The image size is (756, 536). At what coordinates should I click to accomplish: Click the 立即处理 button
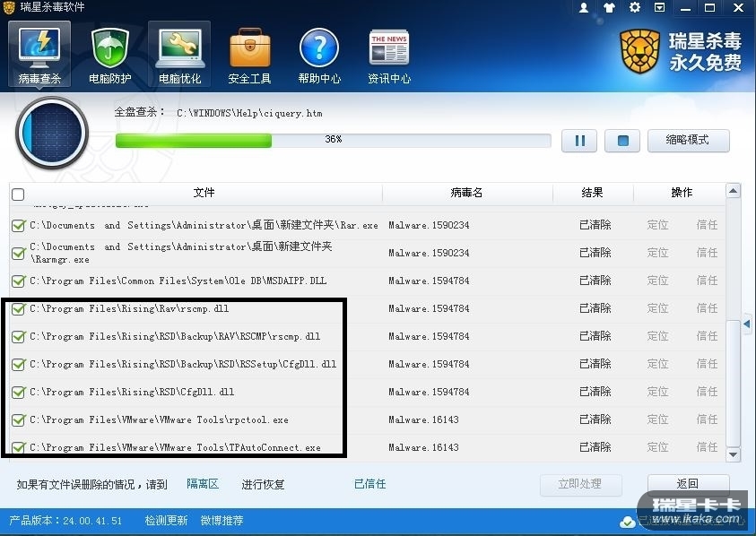pyautogui.click(x=580, y=484)
